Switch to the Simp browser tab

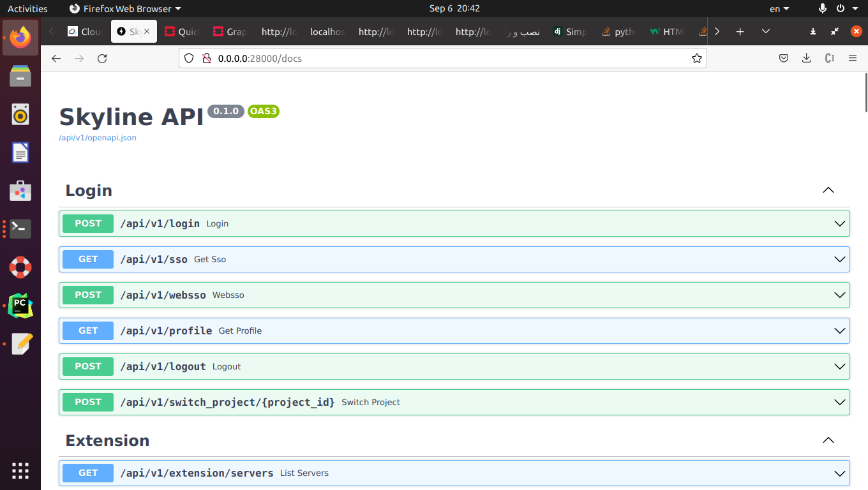tap(570, 31)
